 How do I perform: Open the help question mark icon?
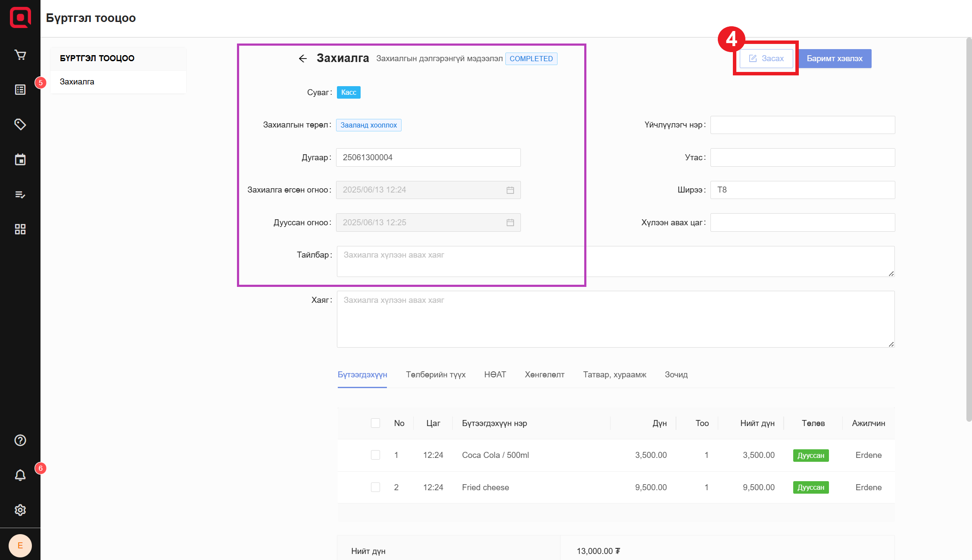tap(20, 440)
